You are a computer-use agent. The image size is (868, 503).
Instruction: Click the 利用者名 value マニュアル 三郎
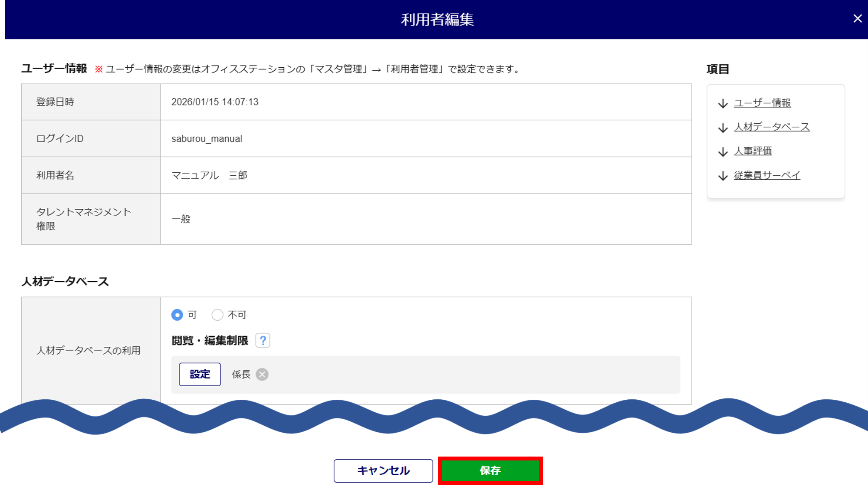click(209, 175)
